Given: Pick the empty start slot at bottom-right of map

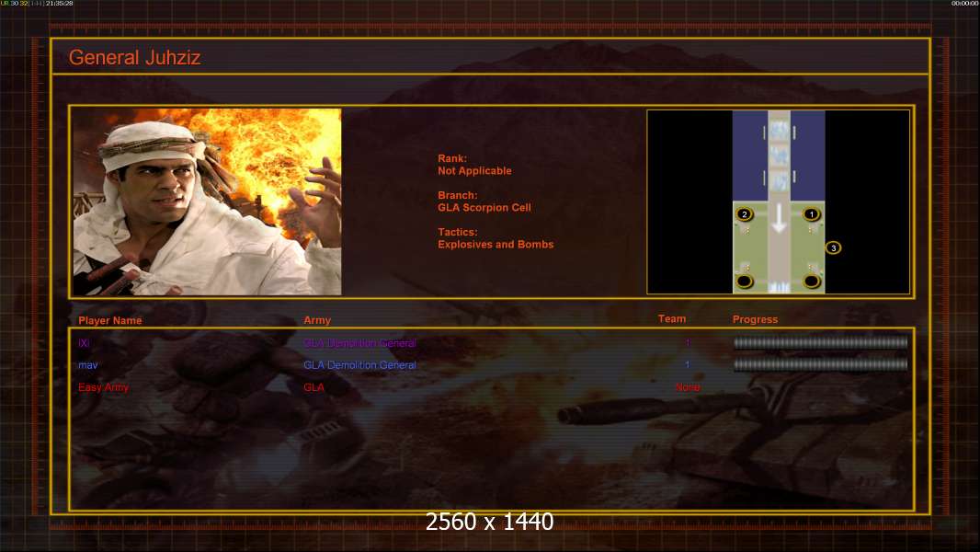Looking at the screenshot, I should click(x=811, y=282).
